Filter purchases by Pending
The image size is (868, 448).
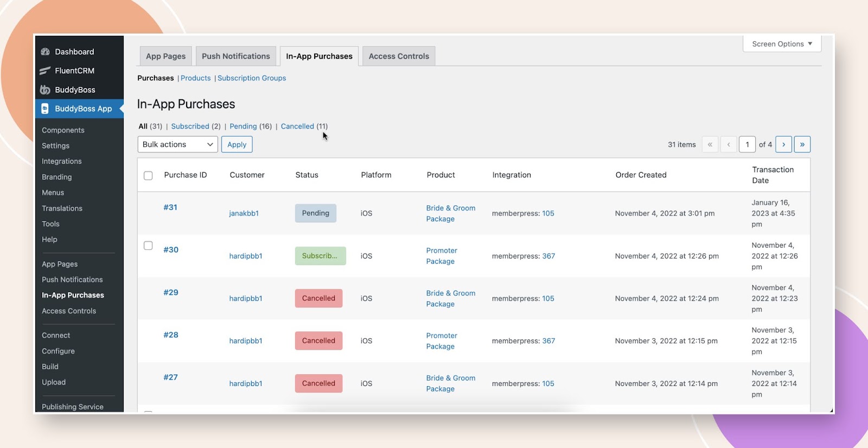click(243, 126)
